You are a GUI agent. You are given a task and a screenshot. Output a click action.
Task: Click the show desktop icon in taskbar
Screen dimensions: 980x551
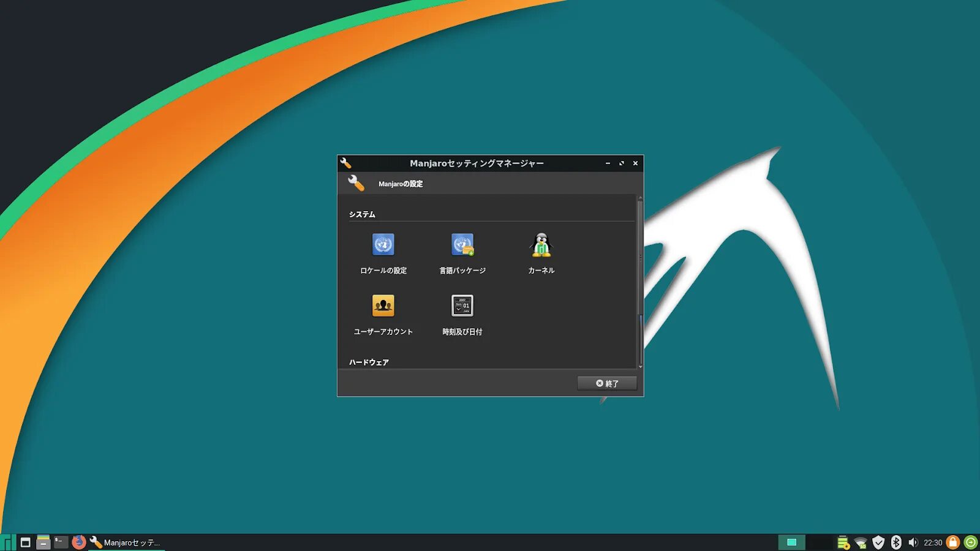click(25, 542)
